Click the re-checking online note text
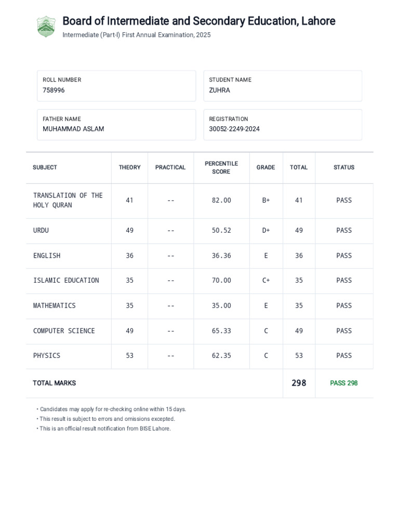Screen dimensions: 399x532 [113, 409]
